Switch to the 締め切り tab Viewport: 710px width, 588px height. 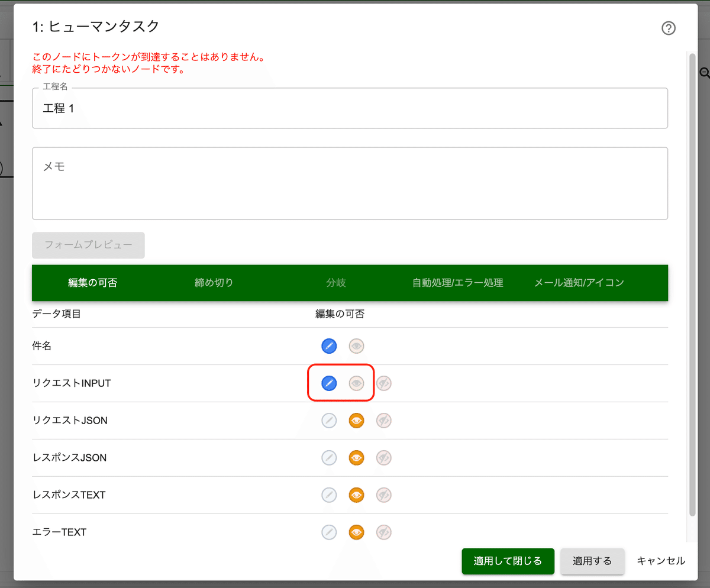pos(214,283)
